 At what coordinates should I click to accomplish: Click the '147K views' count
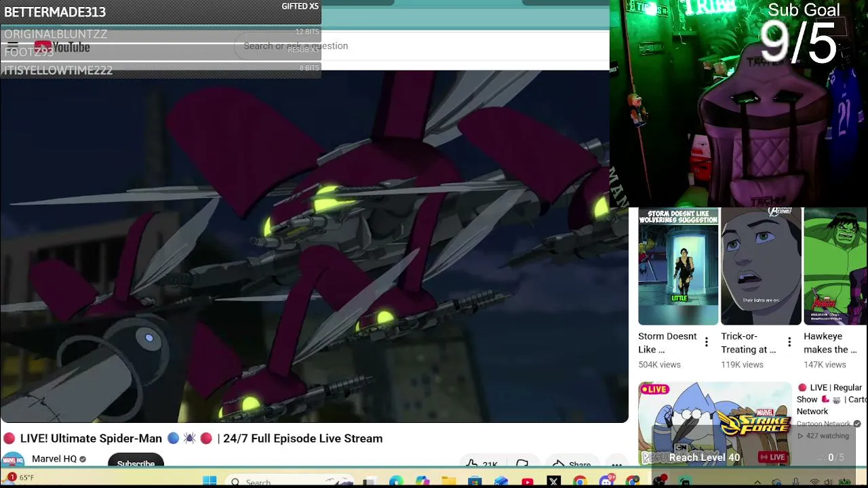point(825,365)
